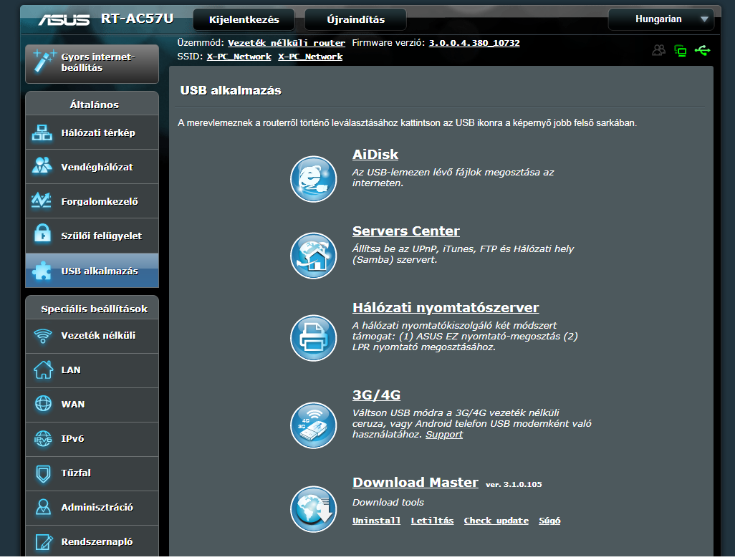Open Hálózati térkép menu item
This screenshot has height=560, width=735.
point(92,132)
